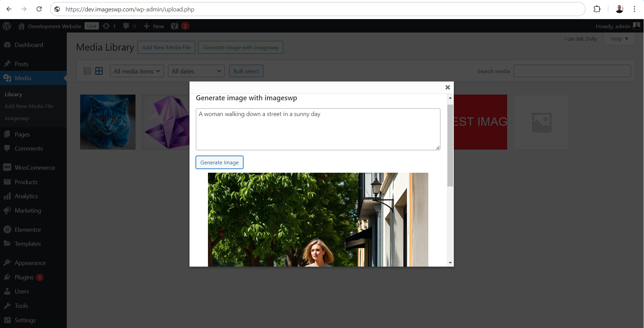Open the browser profile avatar
Screen dimensions: 644x328
[619, 9]
